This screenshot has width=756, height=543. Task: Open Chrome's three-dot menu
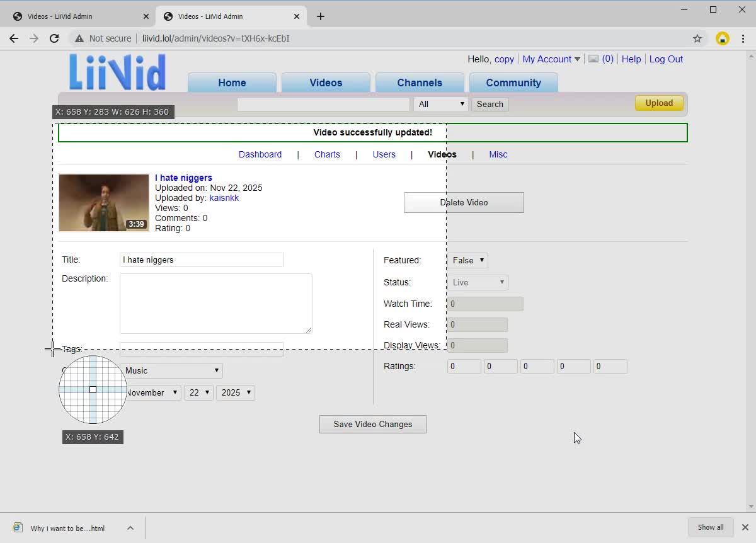click(x=742, y=38)
